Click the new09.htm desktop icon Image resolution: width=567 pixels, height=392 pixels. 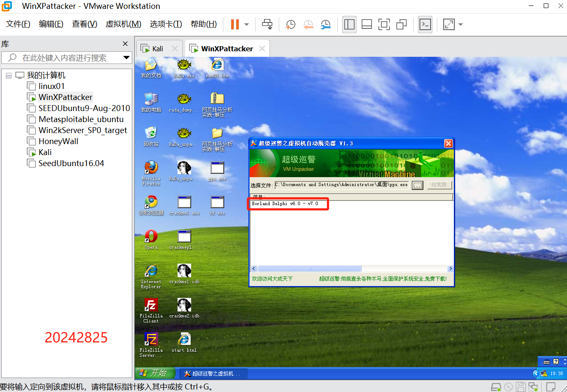217,68
